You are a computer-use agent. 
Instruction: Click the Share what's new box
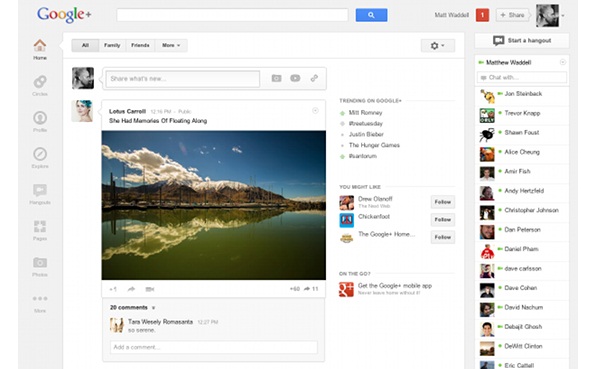(183, 78)
